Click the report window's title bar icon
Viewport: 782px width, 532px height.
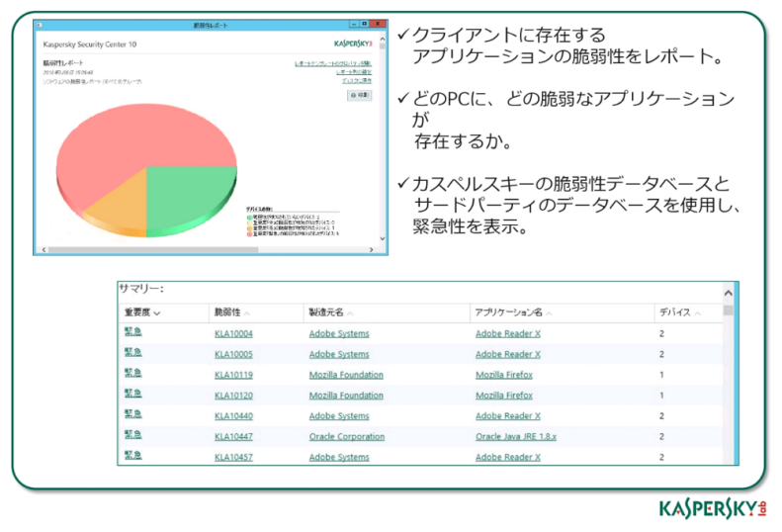click(x=40, y=25)
